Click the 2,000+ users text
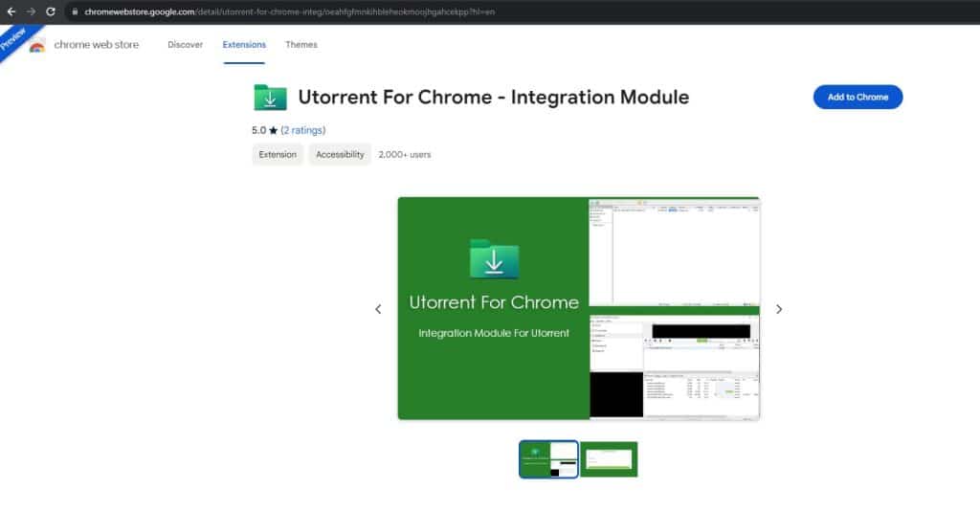The height and width of the screenshot is (510, 980). (405, 154)
